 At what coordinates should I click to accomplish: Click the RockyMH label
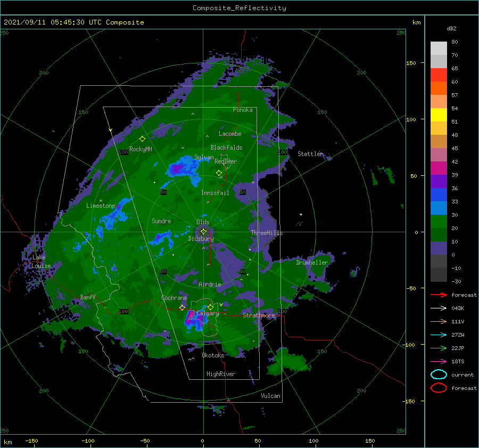pos(141,149)
